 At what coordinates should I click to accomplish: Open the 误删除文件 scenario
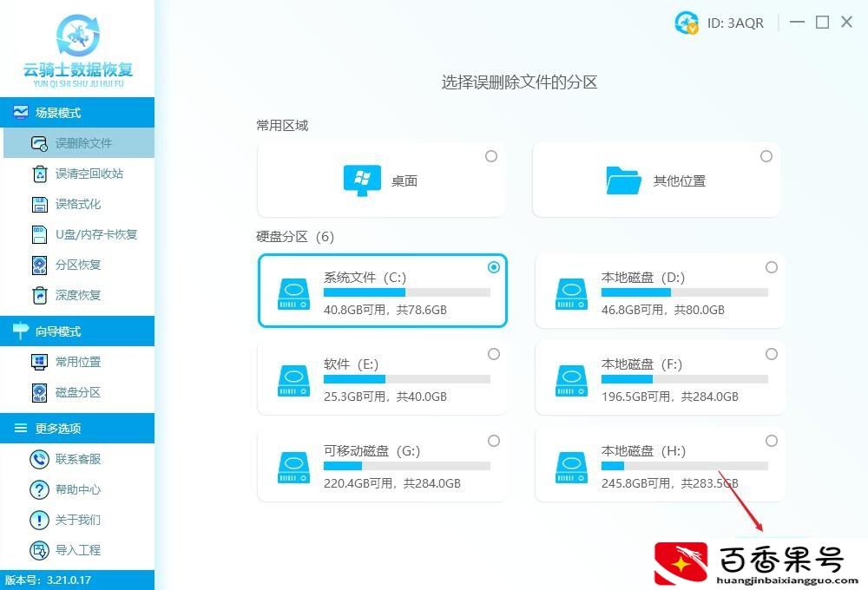[x=79, y=143]
